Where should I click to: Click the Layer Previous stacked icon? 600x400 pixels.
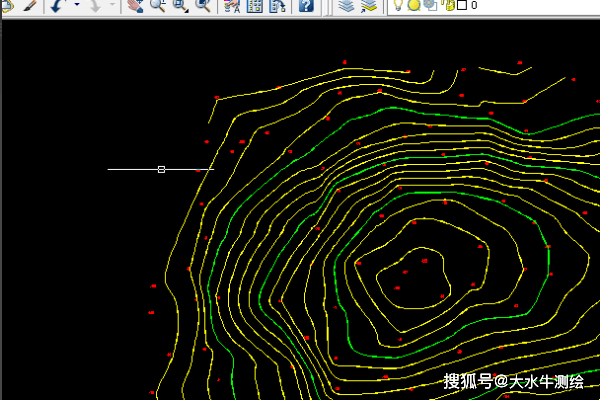coord(369,6)
